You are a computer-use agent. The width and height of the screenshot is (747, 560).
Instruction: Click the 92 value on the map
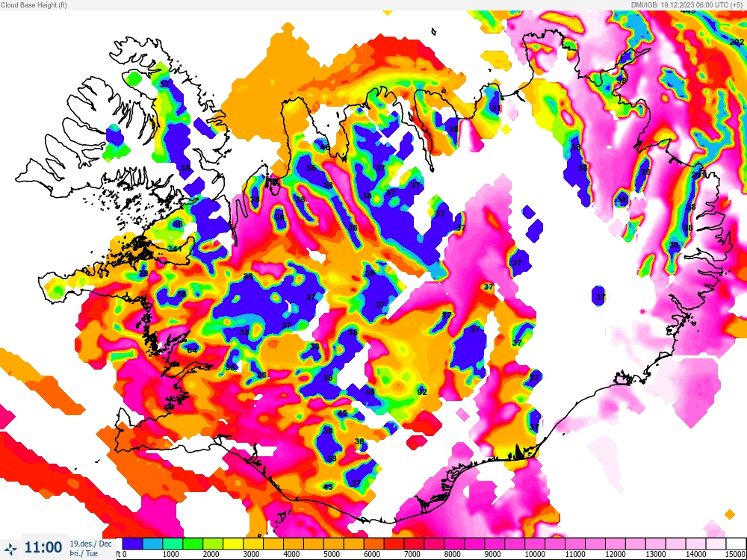click(422, 392)
